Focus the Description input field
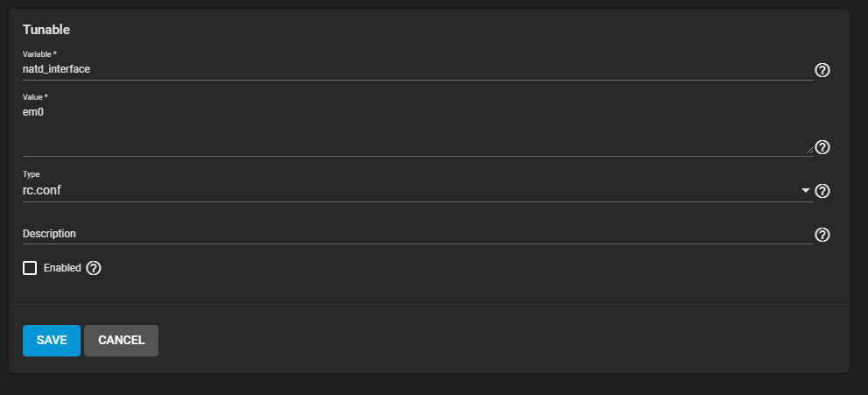The height and width of the screenshot is (395, 868). (x=412, y=234)
